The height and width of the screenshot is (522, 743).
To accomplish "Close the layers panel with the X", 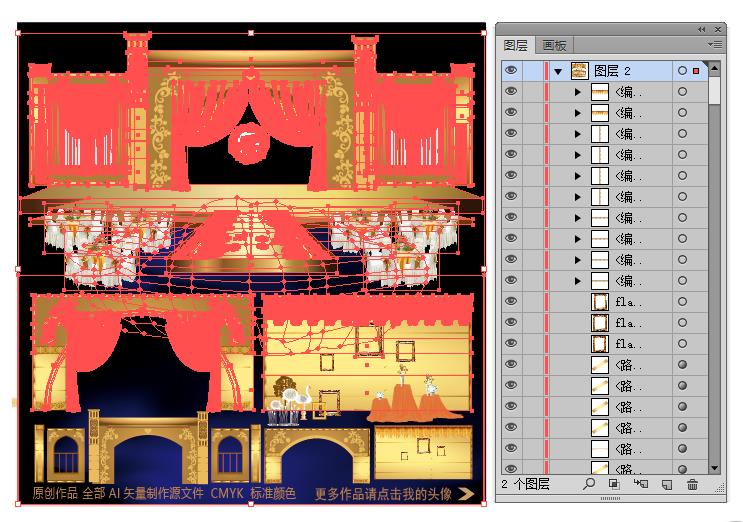I will [718, 29].
